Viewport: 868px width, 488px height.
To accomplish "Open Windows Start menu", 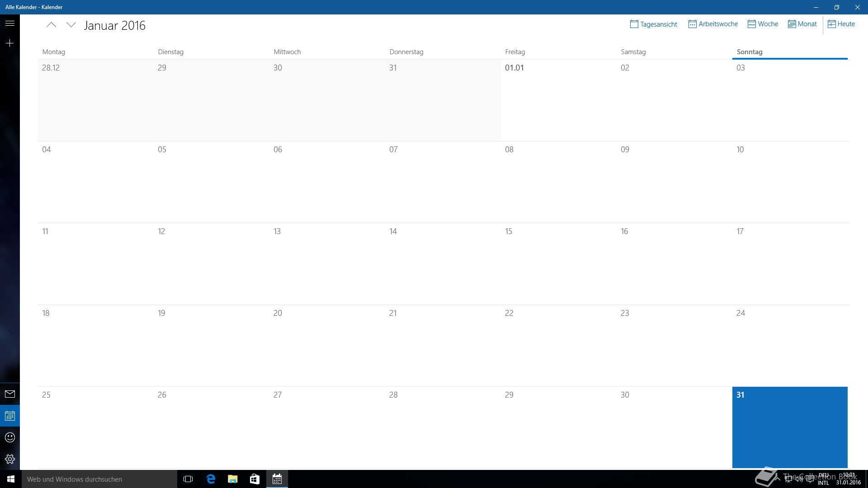I will tap(11, 479).
